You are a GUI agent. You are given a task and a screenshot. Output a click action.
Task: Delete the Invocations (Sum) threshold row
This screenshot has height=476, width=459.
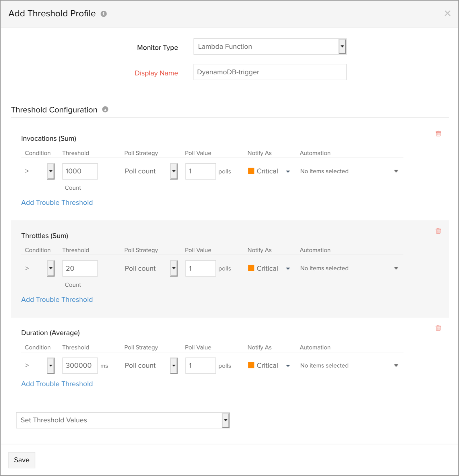click(x=438, y=133)
